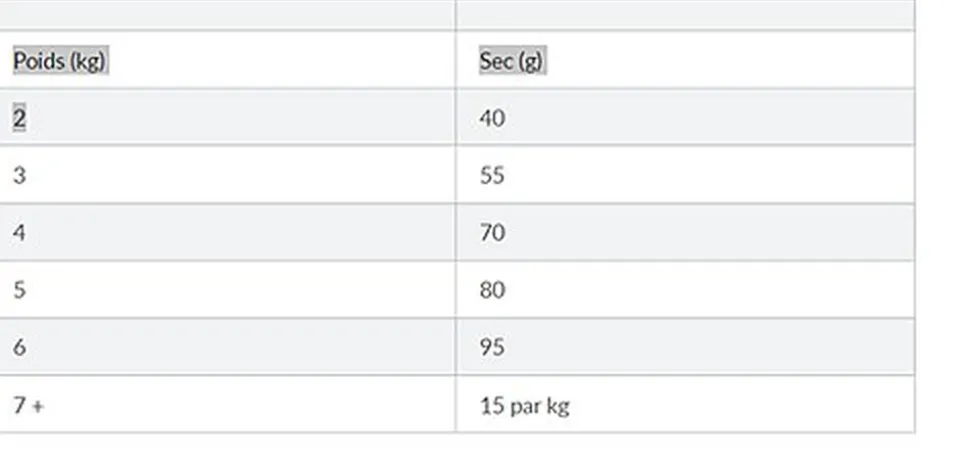Click the cell showing 70
The width and height of the screenshot is (970, 468).
pos(492,233)
